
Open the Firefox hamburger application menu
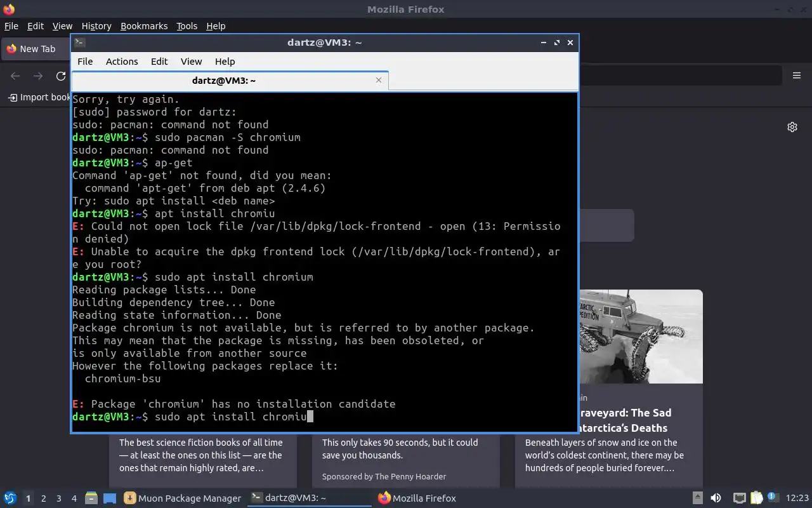797,76
